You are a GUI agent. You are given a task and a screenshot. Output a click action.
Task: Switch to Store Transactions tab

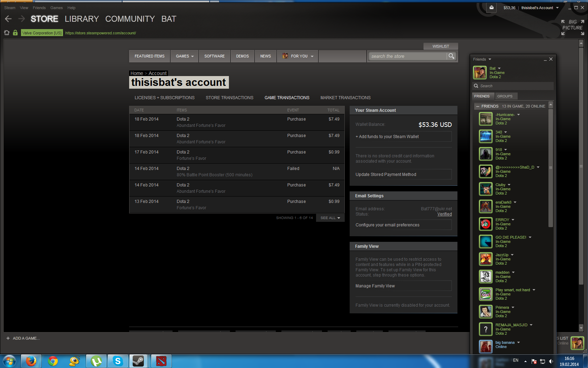pos(230,98)
